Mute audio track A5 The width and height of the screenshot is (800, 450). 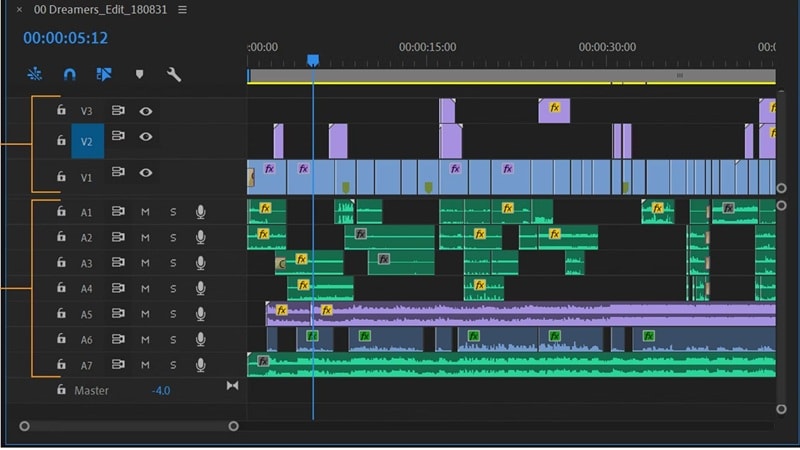(x=145, y=314)
